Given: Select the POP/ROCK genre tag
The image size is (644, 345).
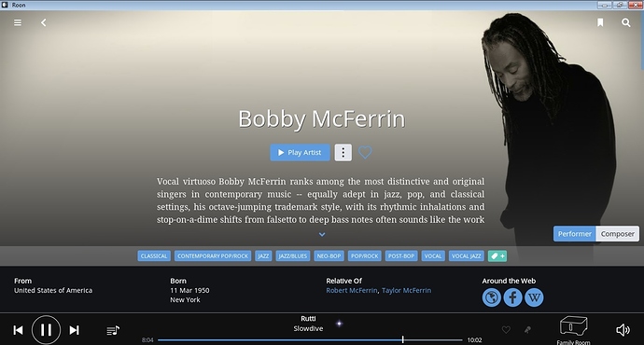Looking at the screenshot, I should [365, 256].
